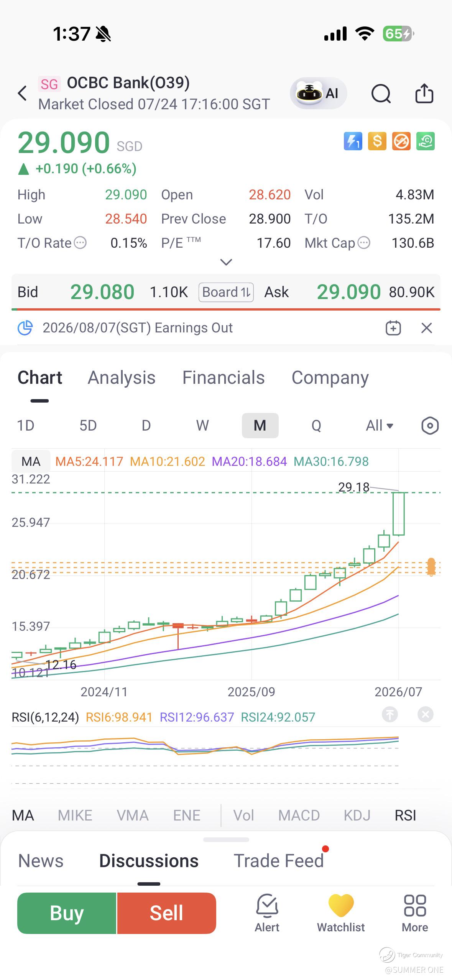Dismiss the Earnings Out notice
This screenshot has height=980, width=452.
click(x=427, y=328)
